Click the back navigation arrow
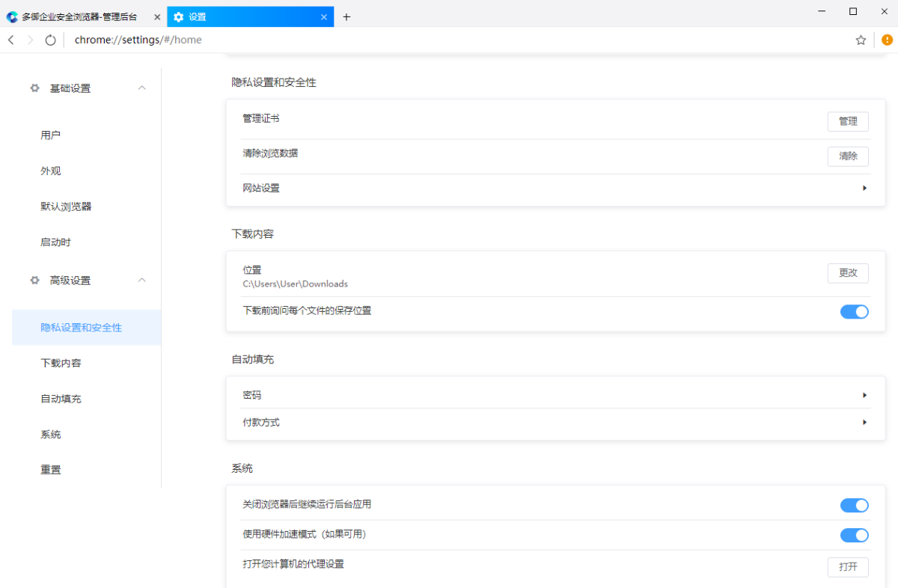Screen dimensions: 898x588 [x=10, y=40]
